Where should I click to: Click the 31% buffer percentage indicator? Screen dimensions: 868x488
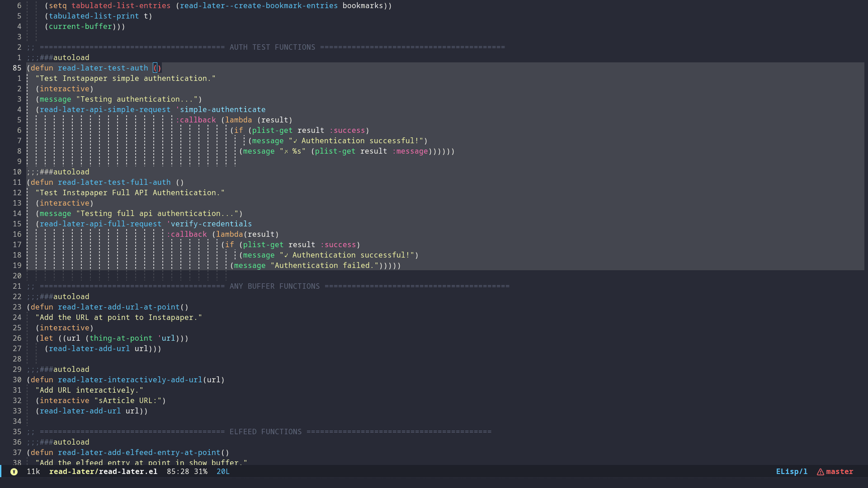pyautogui.click(x=201, y=472)
